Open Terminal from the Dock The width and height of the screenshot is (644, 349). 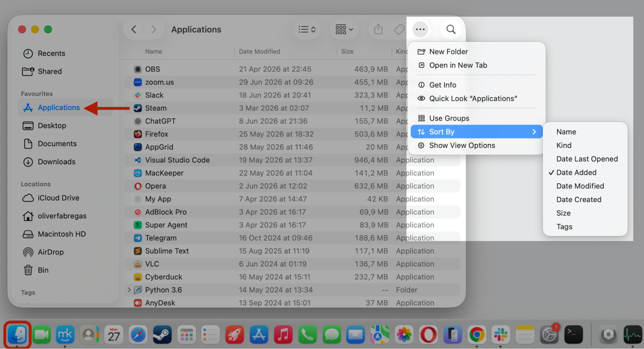tap(573, 335)
